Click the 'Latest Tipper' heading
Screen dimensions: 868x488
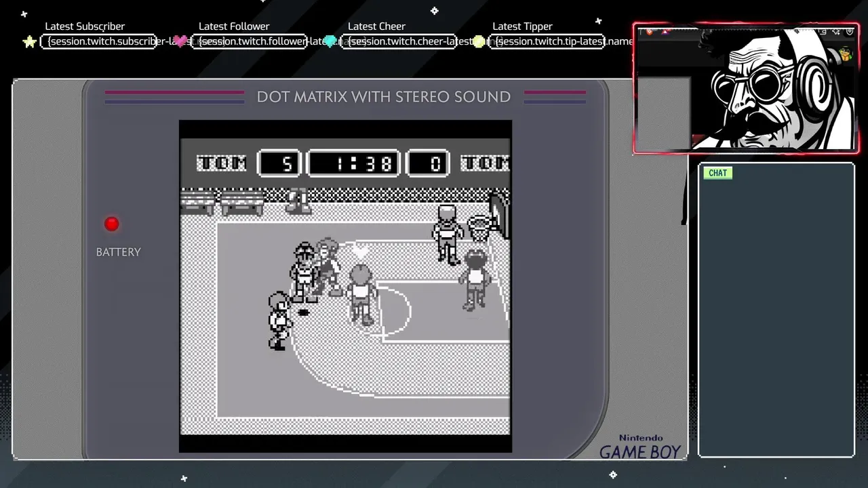tap(522, 26)
